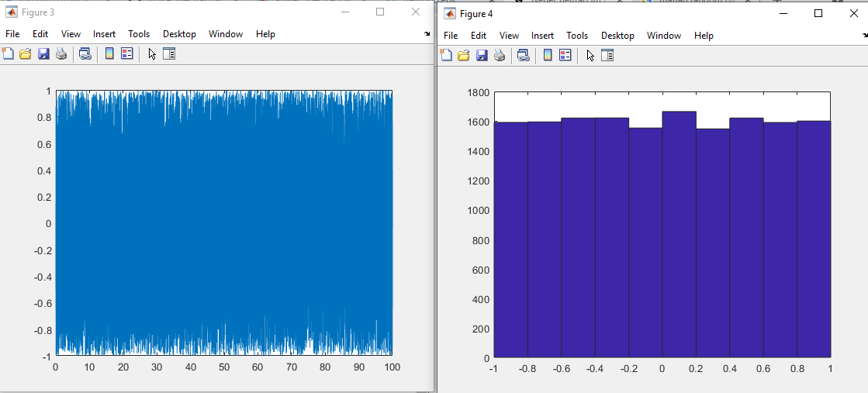Click the 100 x-axis label in Figure 3
This screenshot has width=868, height=393.
pyautogui.click(x=392, y=367)
